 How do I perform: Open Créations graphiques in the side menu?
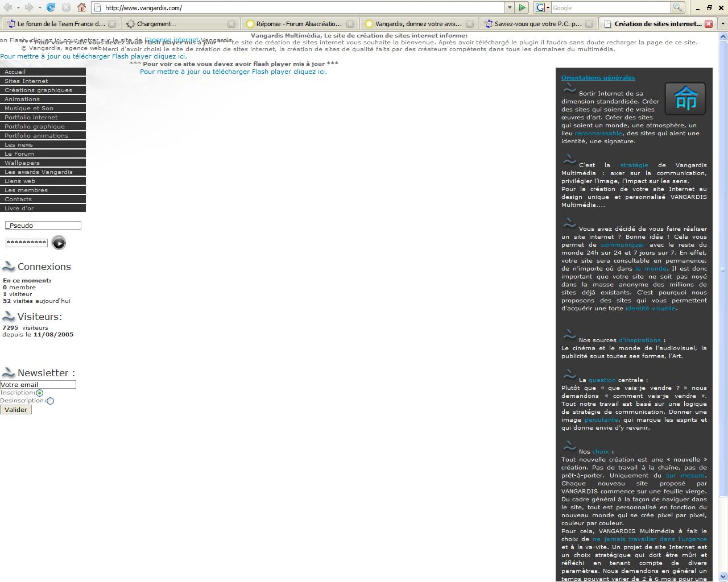coord(43,90)
